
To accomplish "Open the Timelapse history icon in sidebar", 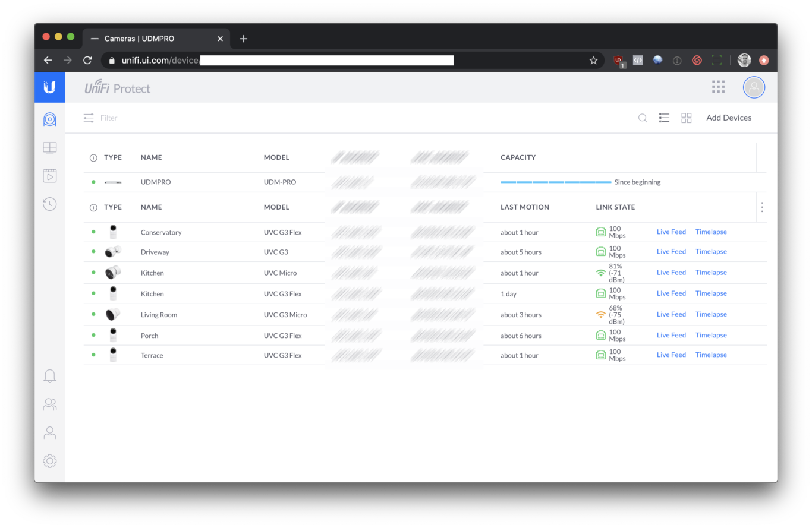I will pos(50,204).
